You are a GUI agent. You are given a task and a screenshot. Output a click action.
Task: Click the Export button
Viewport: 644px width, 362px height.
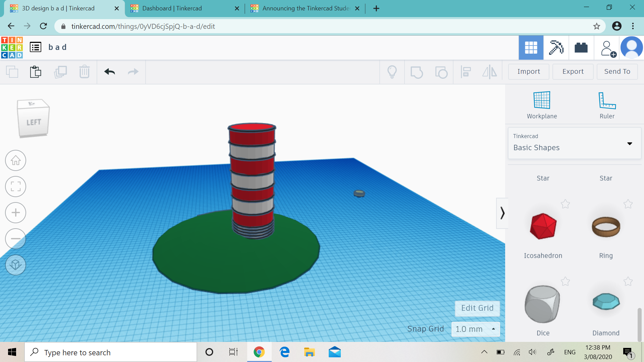point(573,72)
